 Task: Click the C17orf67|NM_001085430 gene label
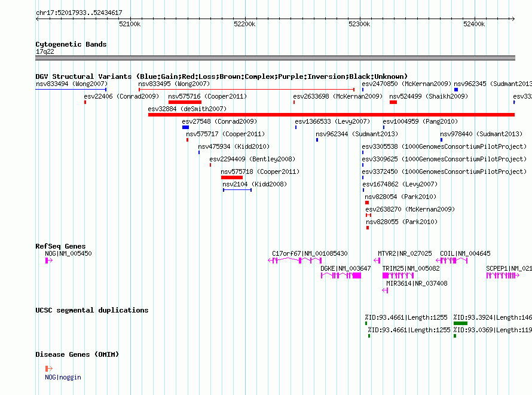(x=310, y=253)
